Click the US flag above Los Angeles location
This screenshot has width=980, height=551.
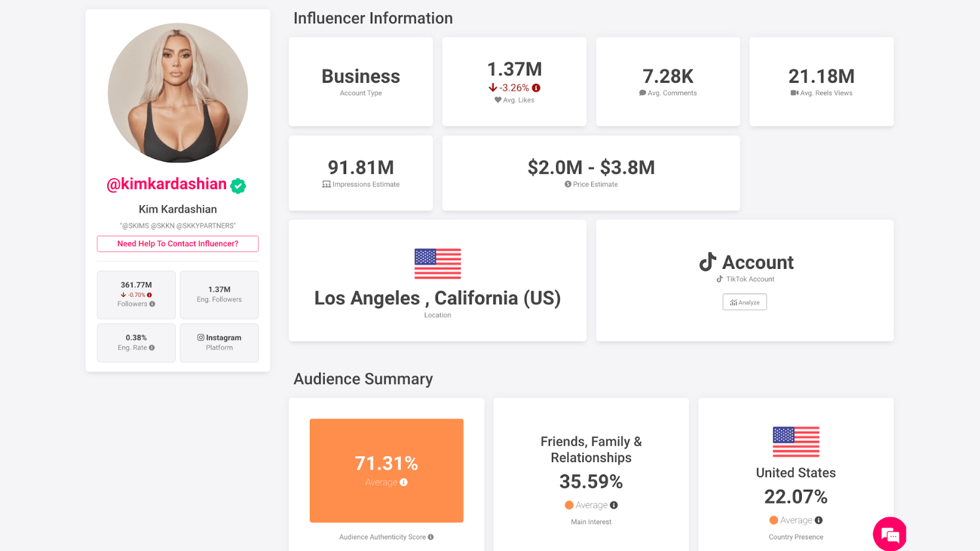437,264
